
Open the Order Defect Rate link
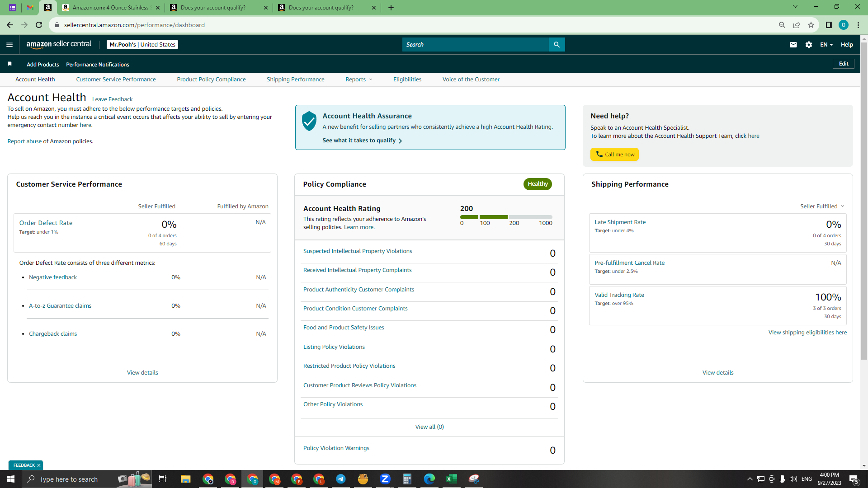click(46, 223)
